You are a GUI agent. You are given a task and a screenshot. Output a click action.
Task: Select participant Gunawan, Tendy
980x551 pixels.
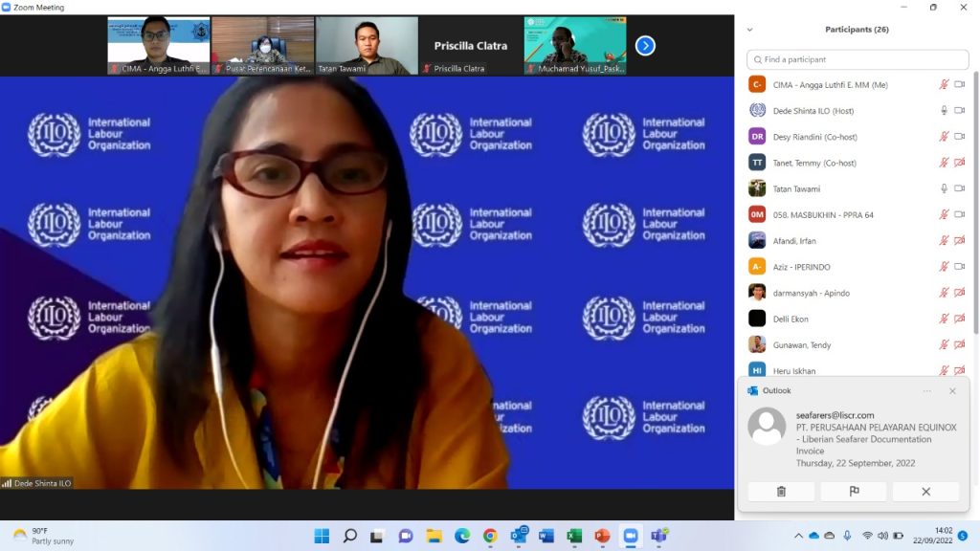click(857, 344)
